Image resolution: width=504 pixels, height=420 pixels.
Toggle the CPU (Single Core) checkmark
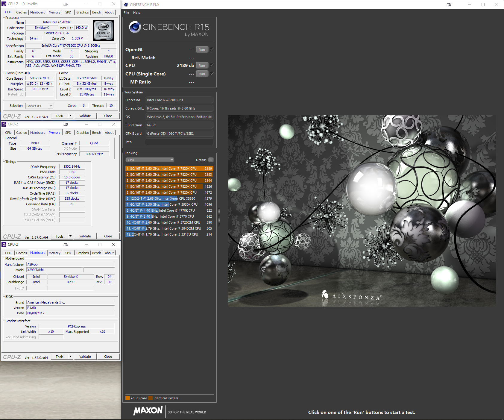(x=212, y=74)
